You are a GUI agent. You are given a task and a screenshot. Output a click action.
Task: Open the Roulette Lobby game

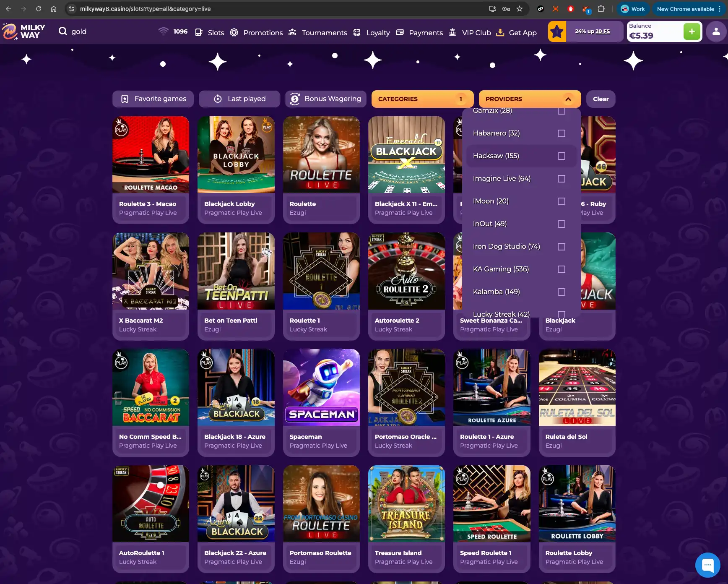pyautogui.click(x=577, y=519)
